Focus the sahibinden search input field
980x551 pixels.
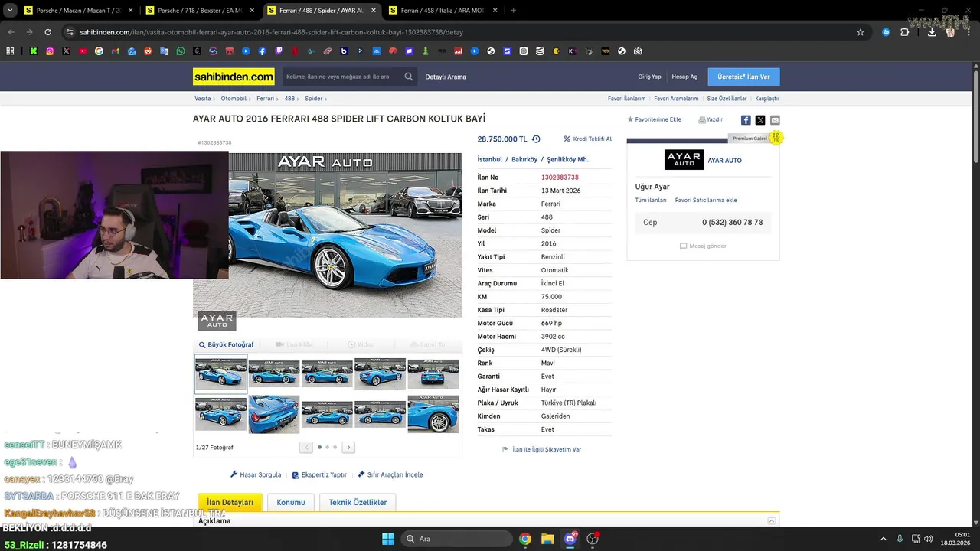(341, 77)
